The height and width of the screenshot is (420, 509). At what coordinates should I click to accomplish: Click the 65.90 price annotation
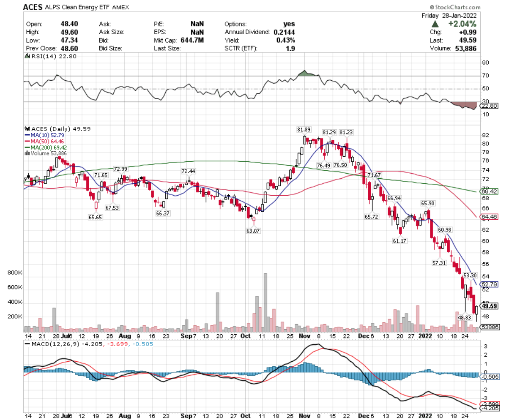tap(428, 203)
